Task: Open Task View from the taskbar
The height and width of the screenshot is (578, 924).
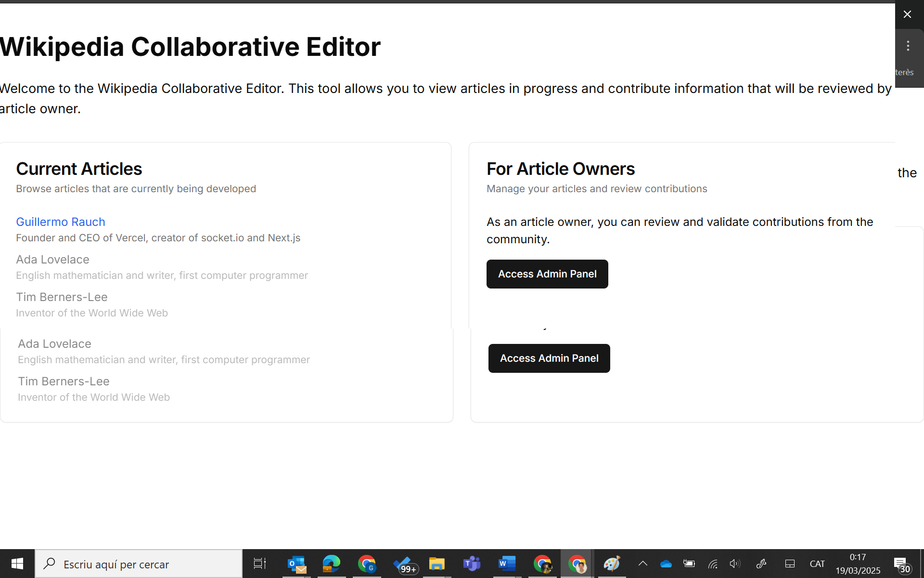Action: click(x=259, y=564)
